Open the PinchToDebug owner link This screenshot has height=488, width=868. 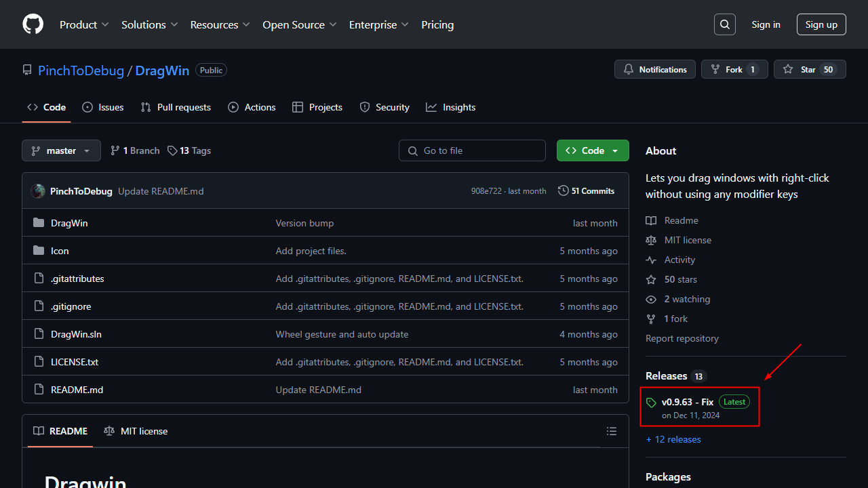tap(81, 70)
